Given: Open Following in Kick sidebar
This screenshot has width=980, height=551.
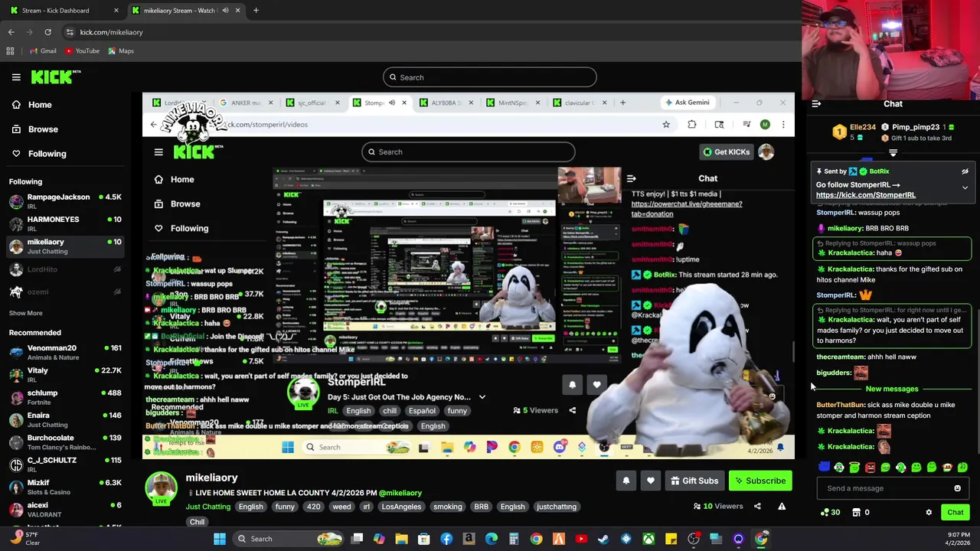Looking at the screenshot, I should (x=47, y=154).
